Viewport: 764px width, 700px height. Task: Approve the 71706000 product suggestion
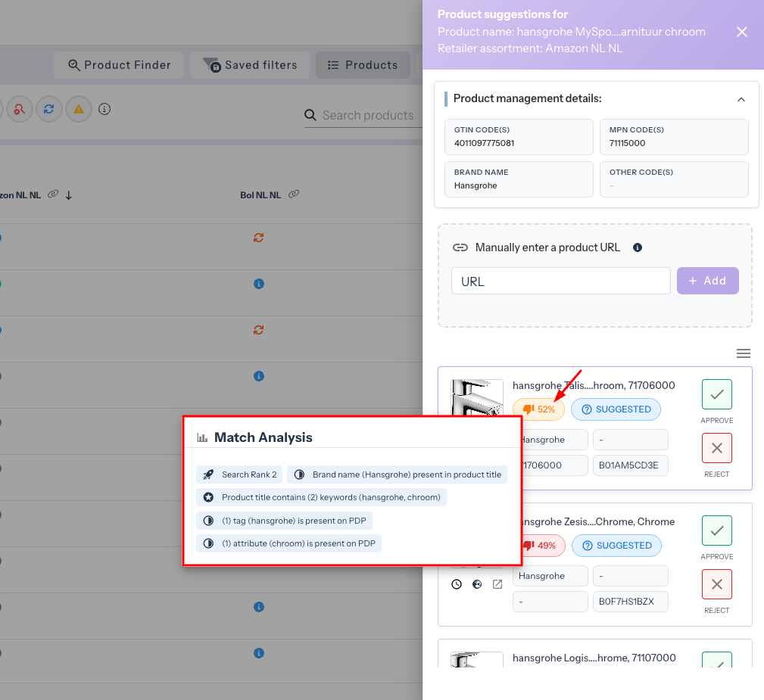[716, 394]
